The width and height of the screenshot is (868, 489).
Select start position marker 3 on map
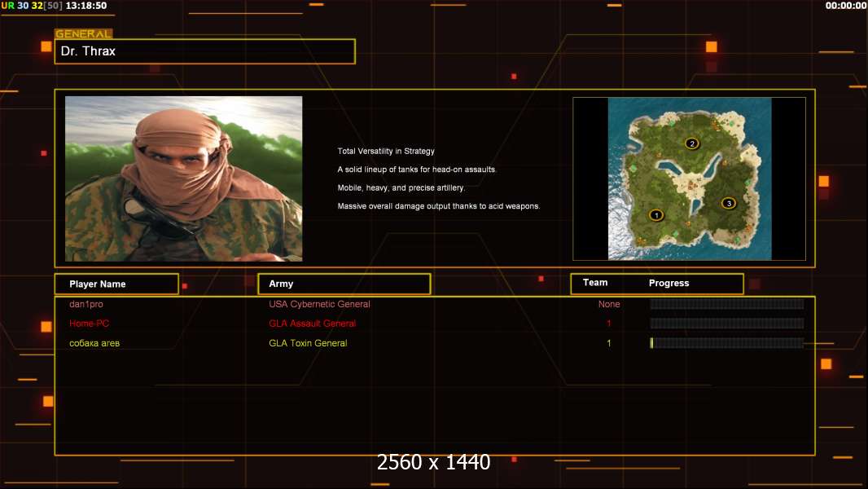click(729, 203)
